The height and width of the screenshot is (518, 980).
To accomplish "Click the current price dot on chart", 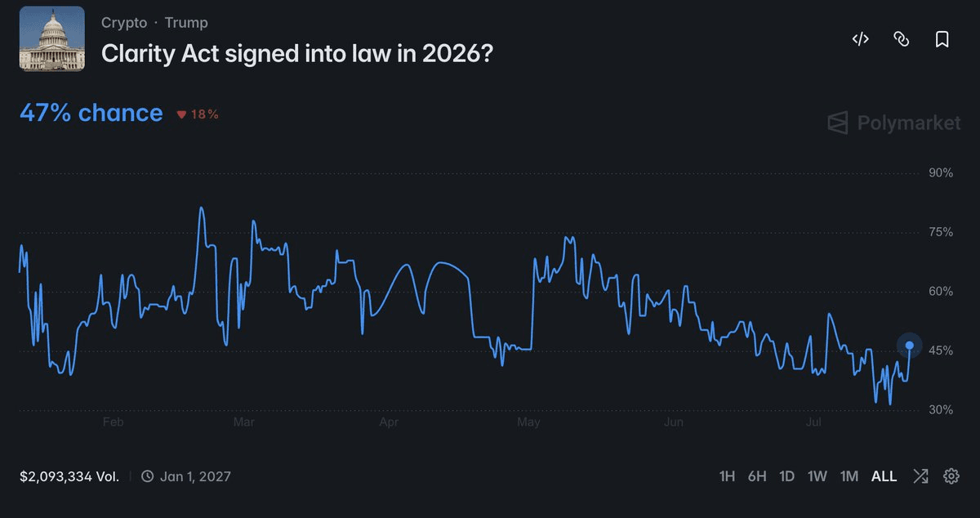I will point(910,346).
